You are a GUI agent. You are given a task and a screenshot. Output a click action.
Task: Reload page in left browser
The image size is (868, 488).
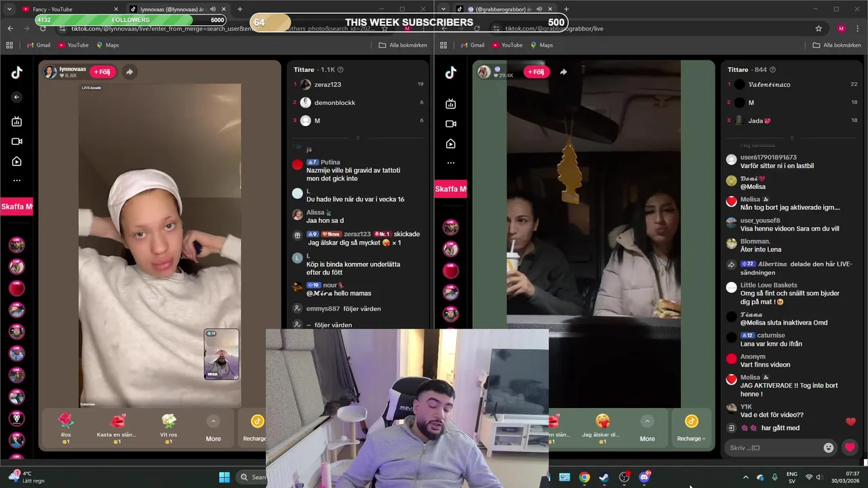[43, 28]
